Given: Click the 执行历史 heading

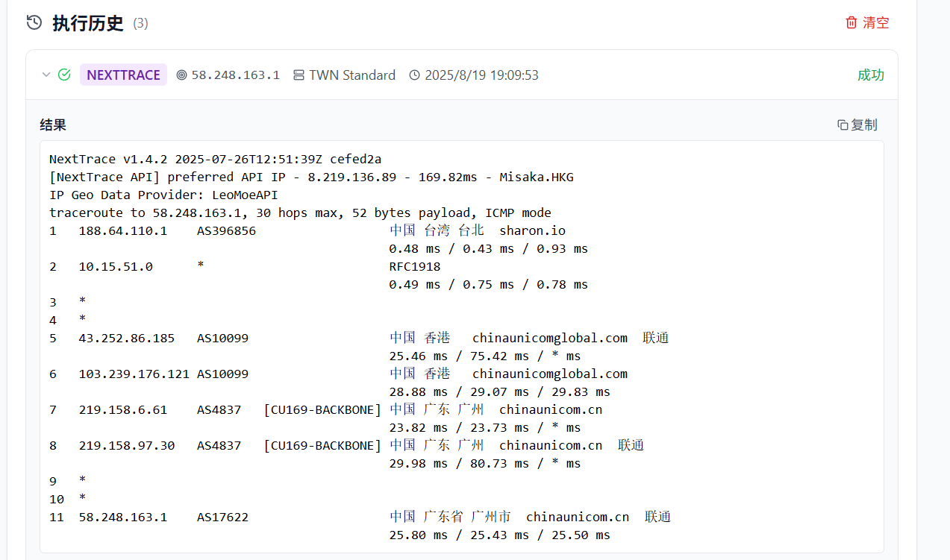Looking at the screenshot, I should tap(87, 23).
